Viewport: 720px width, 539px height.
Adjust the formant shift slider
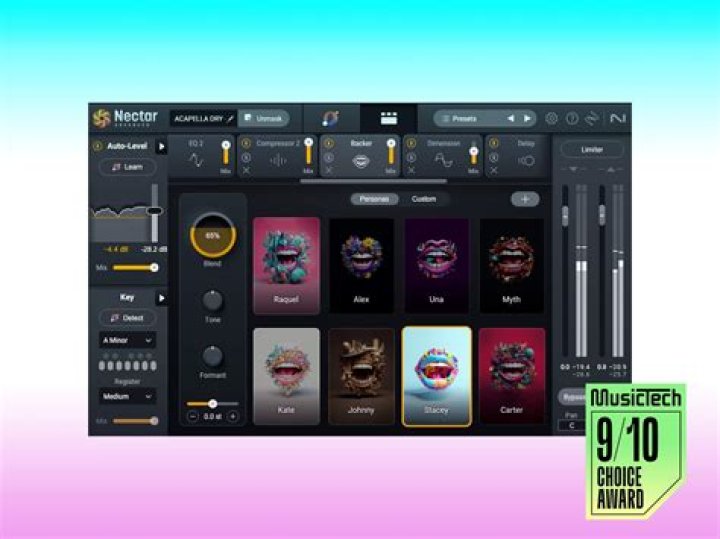click(213, 404)
